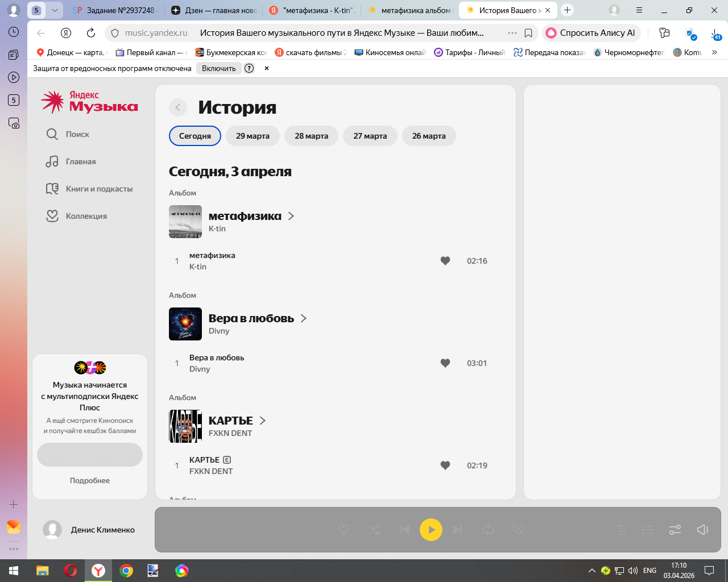Toggle repeat mode in the player bar

pos(488,530)
